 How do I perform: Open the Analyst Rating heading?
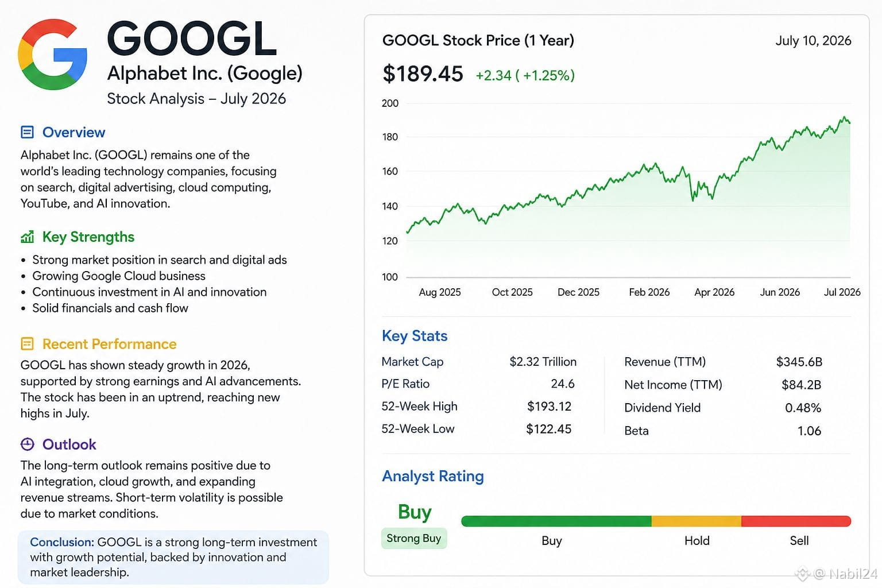pos(433,476)
